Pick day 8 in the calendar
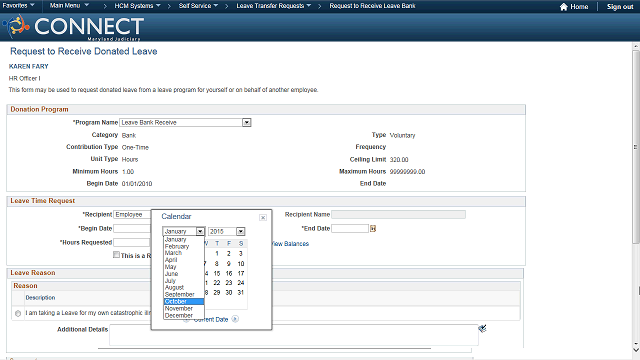640x360 pixels. (217, 264)
